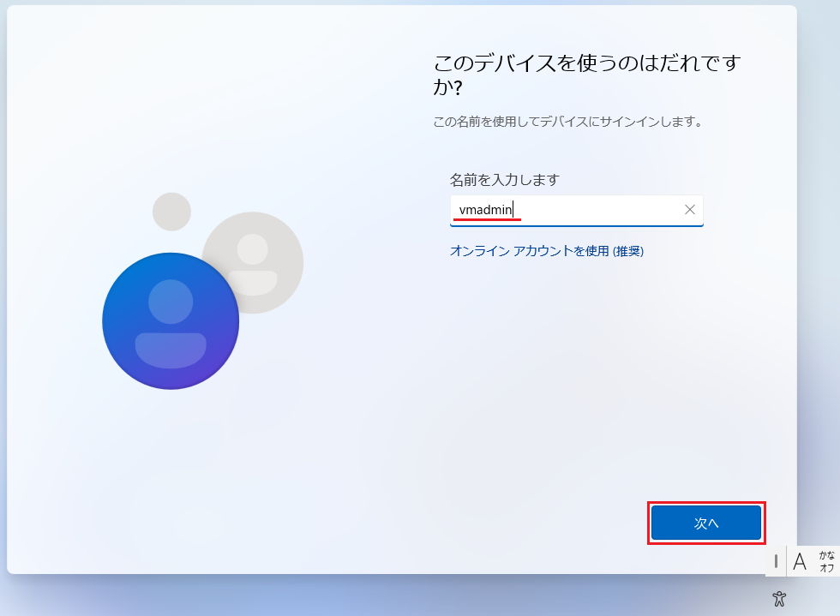Click the text-cursor icon on the IME bar

pyautogui.click(x=776, y=561)
